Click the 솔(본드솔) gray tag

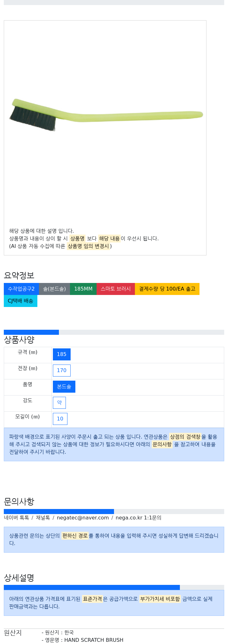(x=54, y=289)
